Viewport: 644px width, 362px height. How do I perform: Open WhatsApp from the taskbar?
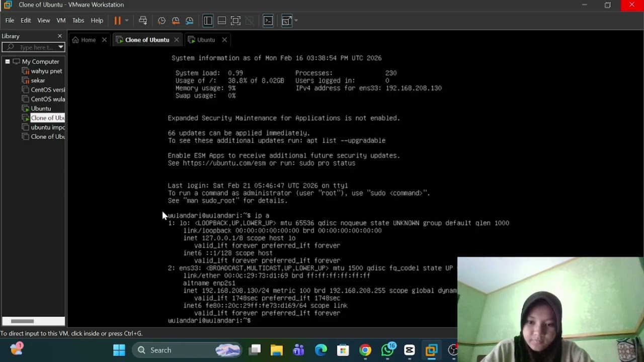point(387,350)
